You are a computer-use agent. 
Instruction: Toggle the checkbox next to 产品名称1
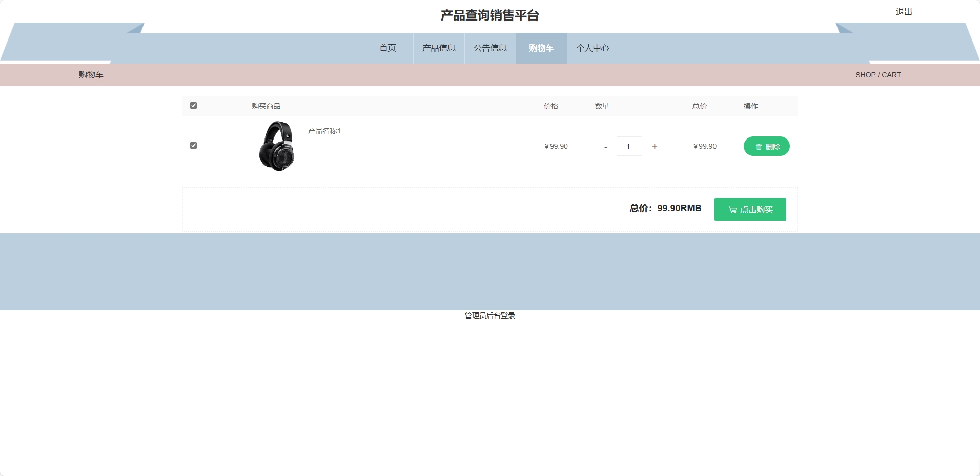click(x=193, y=145)
